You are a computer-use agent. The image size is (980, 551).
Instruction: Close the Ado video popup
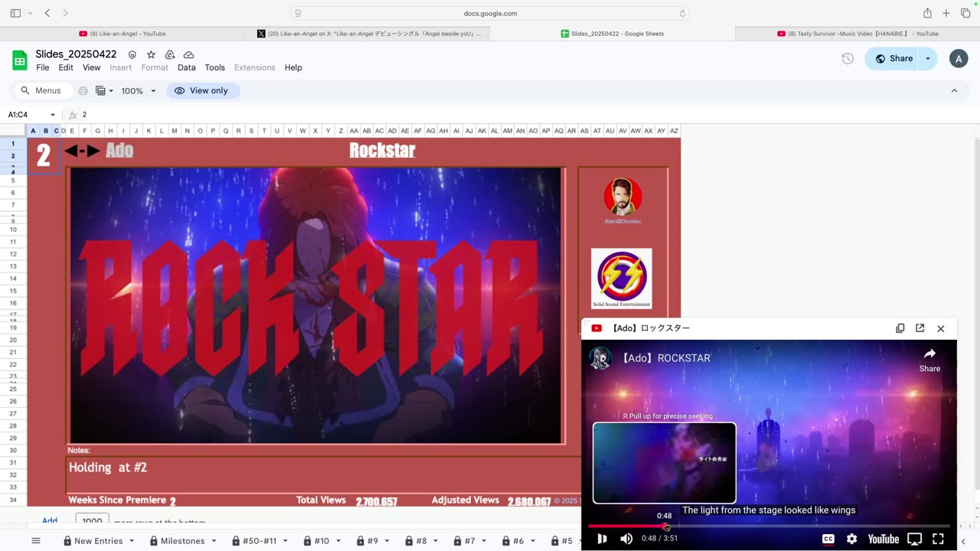(941, 328)
